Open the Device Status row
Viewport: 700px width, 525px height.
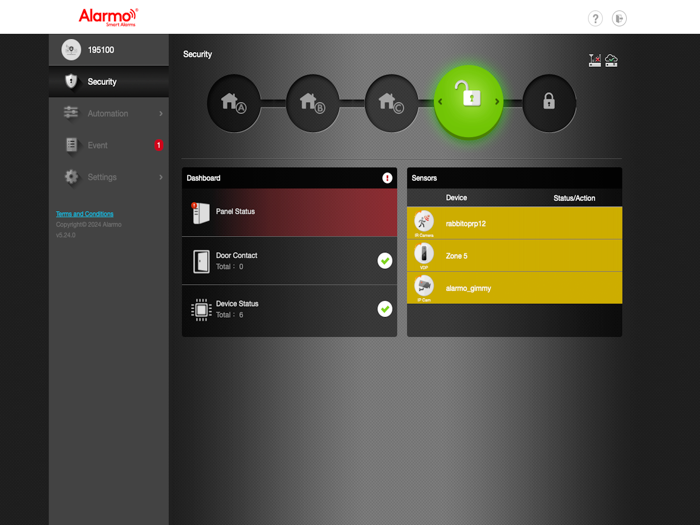click(289, 310)
